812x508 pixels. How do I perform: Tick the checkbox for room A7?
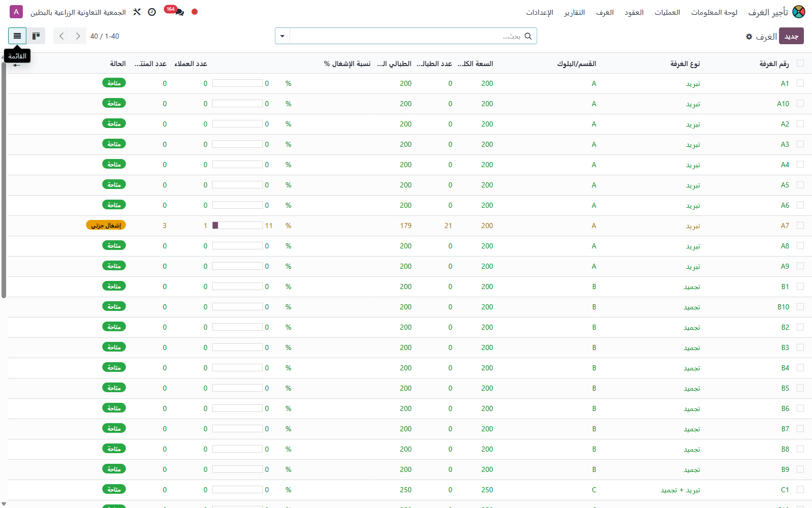[x=800, y=226]
